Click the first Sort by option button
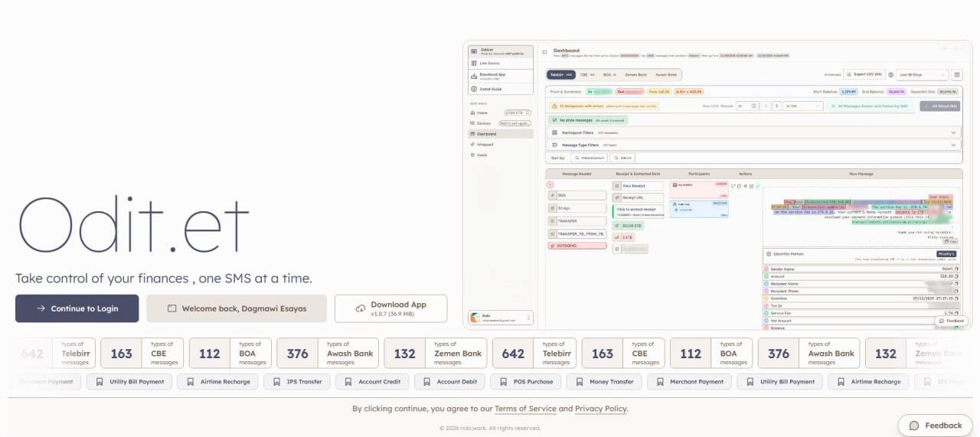 tap(589, 158)
